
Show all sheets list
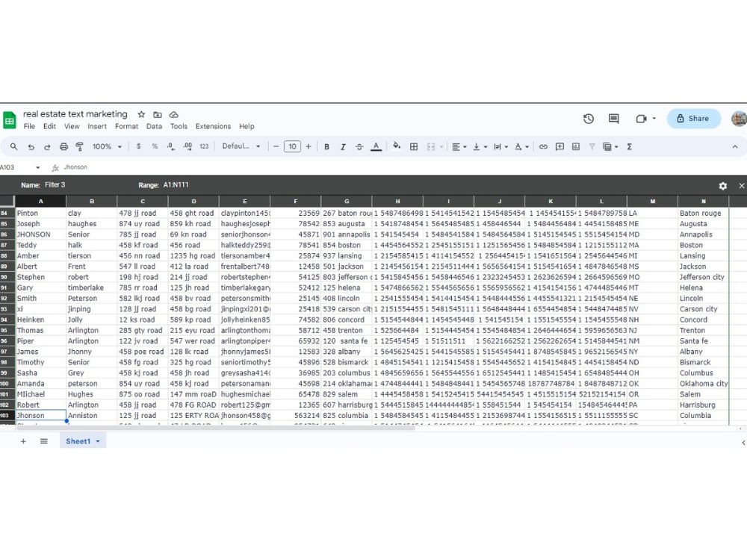[44, 441]
